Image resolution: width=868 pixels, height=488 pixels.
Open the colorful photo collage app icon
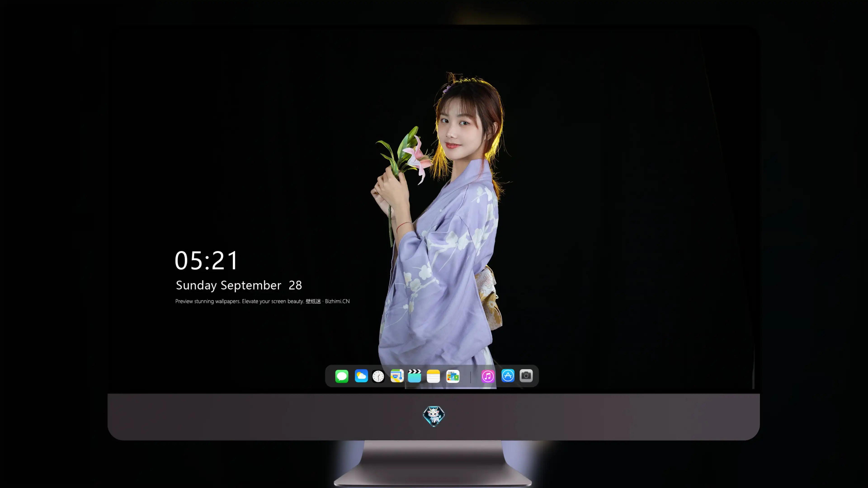pos(453,376)
